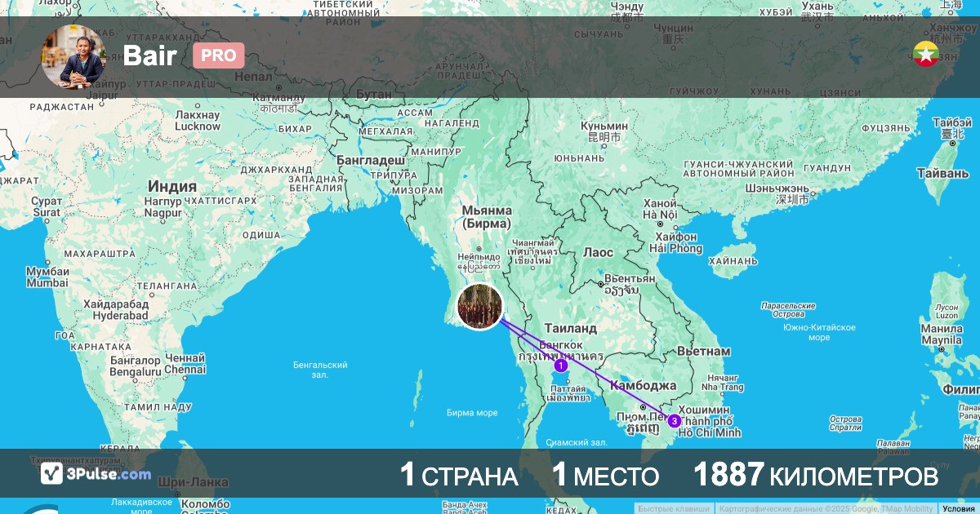Select route marker number 3 near Ho Chi Minh
Image resolution: width=980 pixels, height=514 pixels.
pyautogui.click(x=674, y=421)
